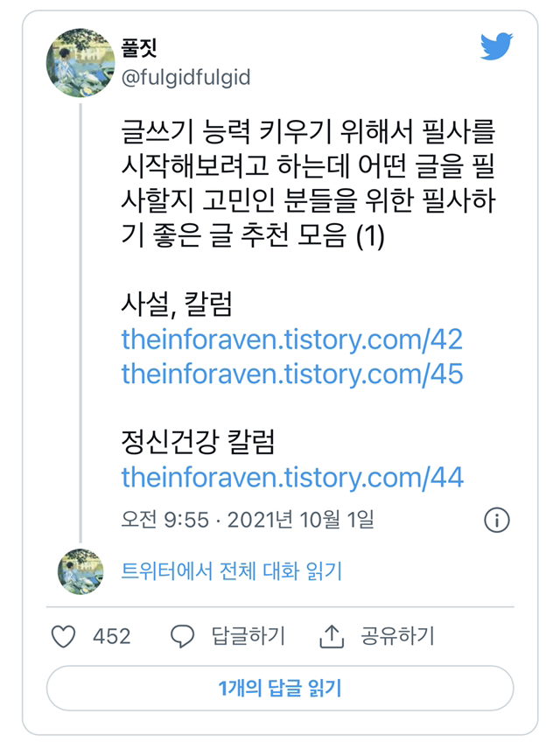
Task: Click the 공유하기 share label
Action: tap(397, 636)
